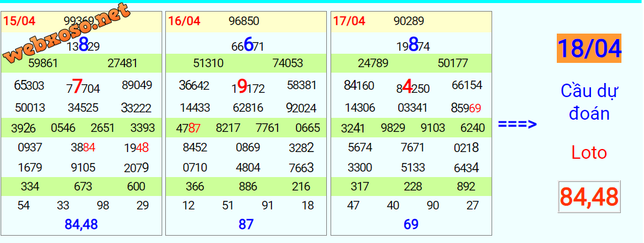Image resolution: width=644 pixels, height=243 pixels.
Task: Click the 17/04 date header
Action: 349,21
